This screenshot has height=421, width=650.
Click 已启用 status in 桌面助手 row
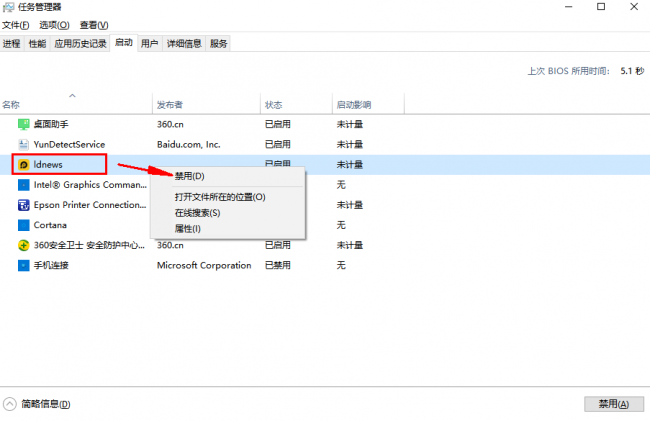(x=278, y=124)
